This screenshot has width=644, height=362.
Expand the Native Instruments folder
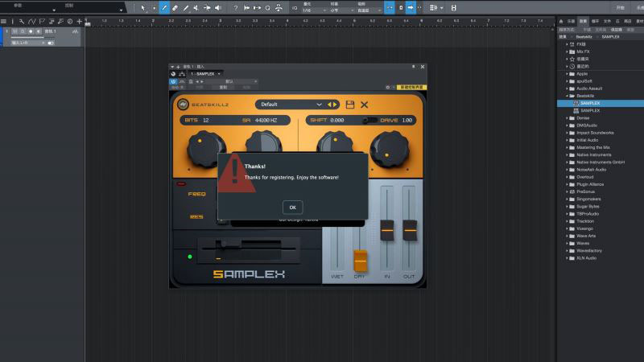tap(568, 154)
